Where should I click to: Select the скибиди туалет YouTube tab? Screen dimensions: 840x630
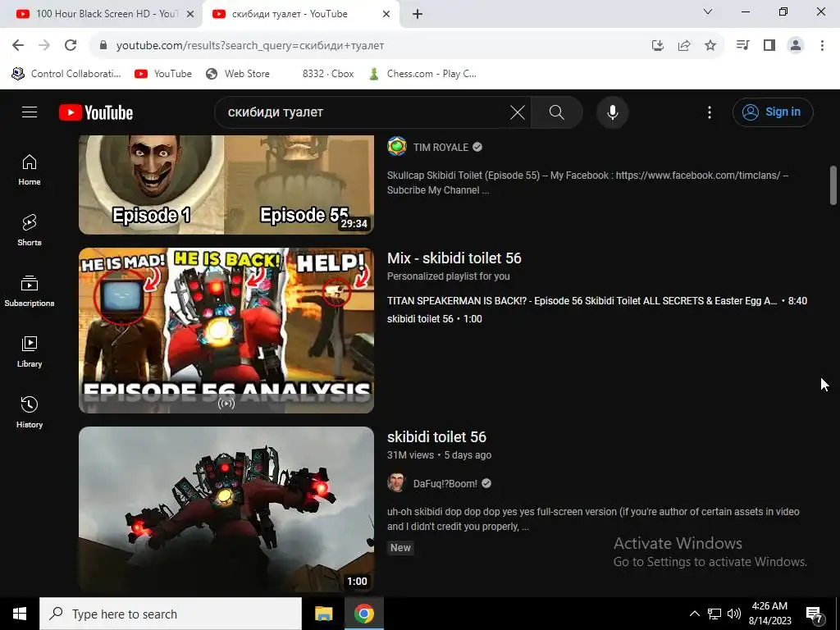(x=300, y=14)
